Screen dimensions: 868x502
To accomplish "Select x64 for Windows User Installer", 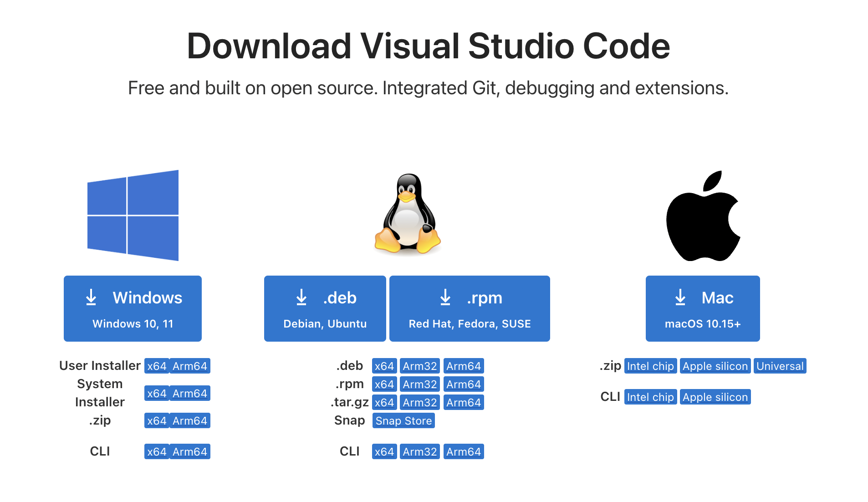I will [157, 366].
